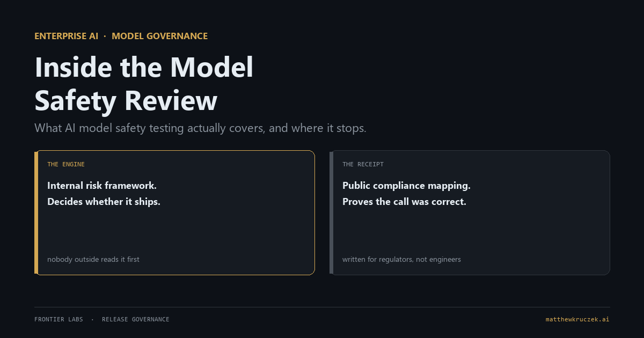
Task: Click the ENTERPRISE AI category label
Action: [x=66, y=36]
